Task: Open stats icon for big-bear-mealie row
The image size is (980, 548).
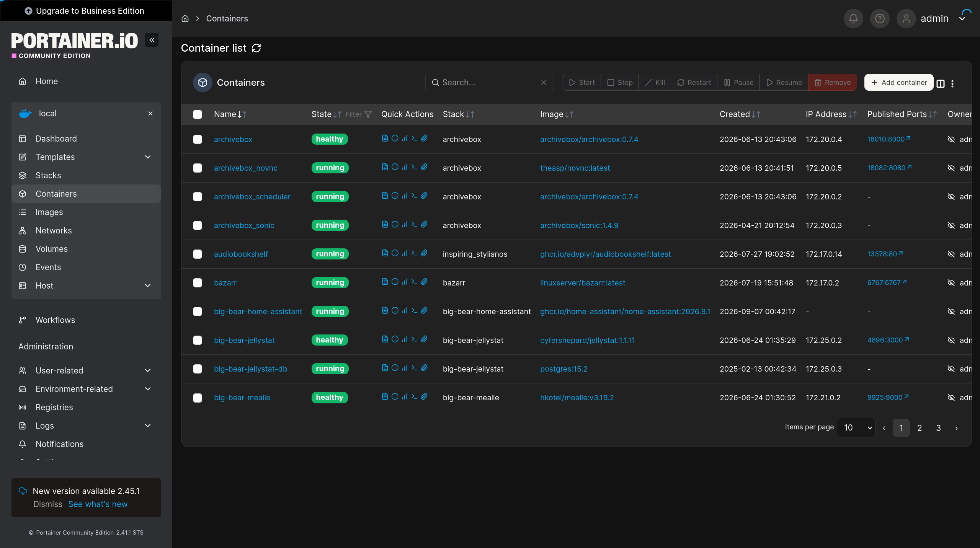Action: [x=404, y=396]
